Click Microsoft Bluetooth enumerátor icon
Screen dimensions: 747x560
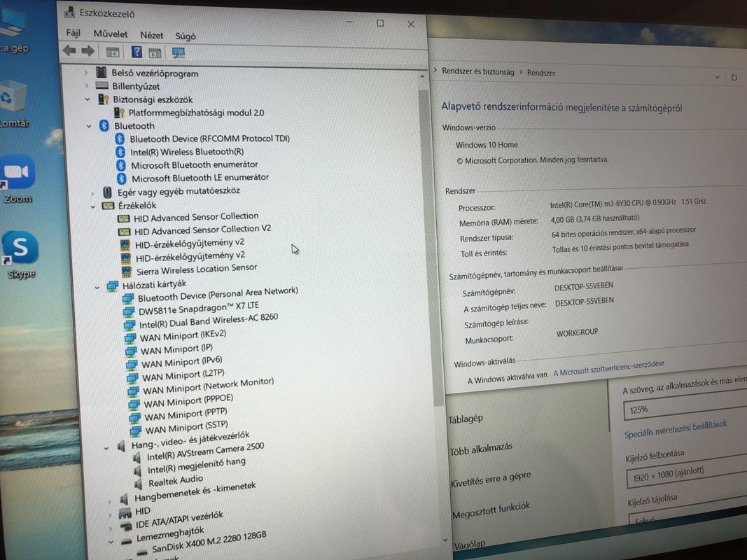(121, 165)
